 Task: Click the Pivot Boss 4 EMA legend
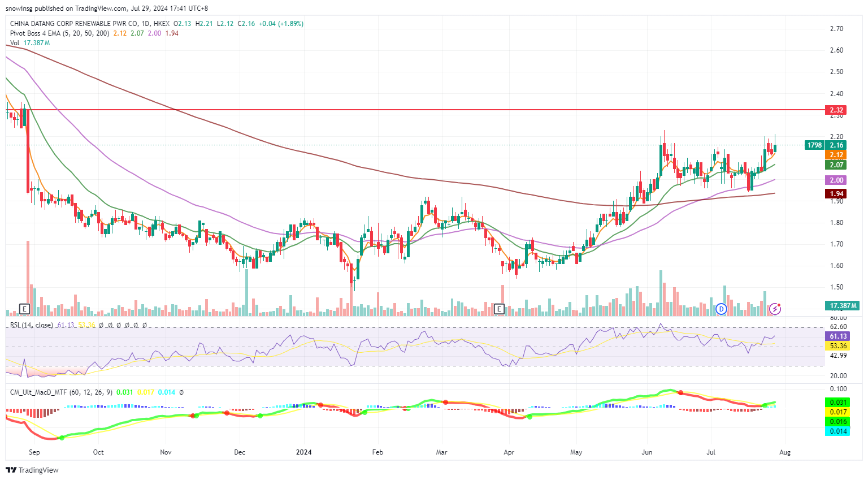click(x=60, y=33)
